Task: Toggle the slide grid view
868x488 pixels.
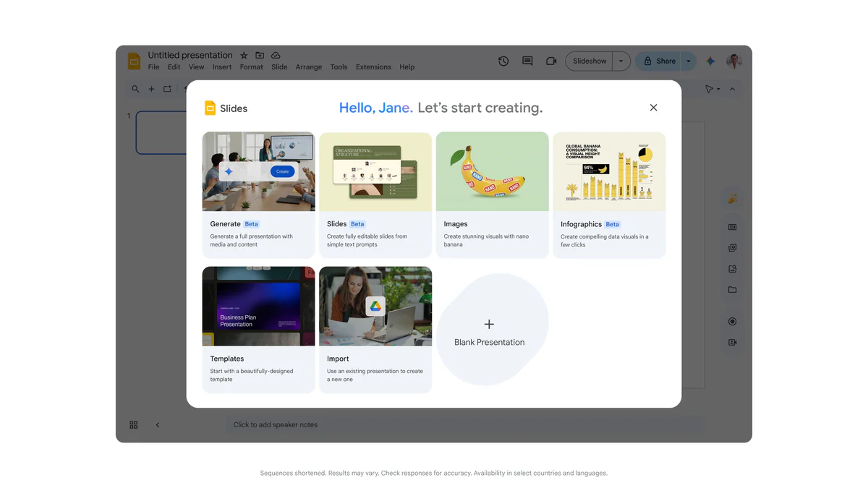Action: point(134,424)
